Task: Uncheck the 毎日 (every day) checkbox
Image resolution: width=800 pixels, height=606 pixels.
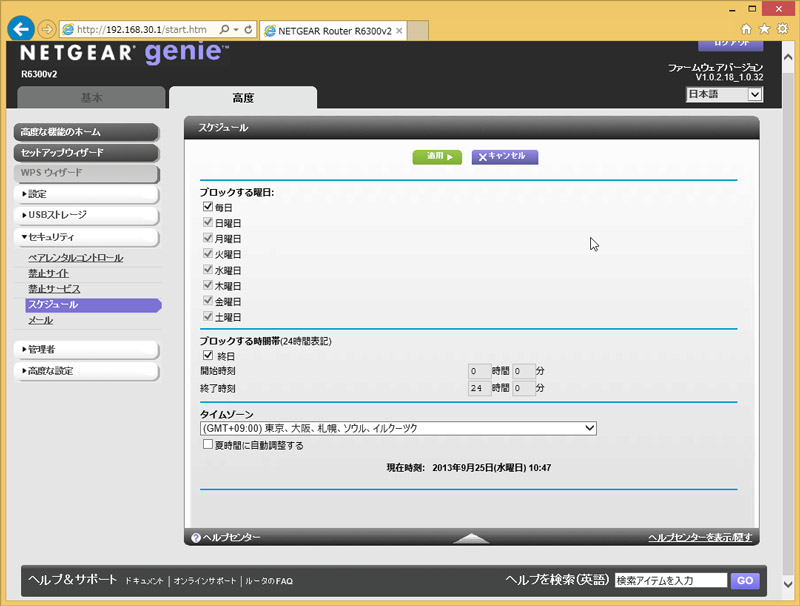Action: coord(208,207)
